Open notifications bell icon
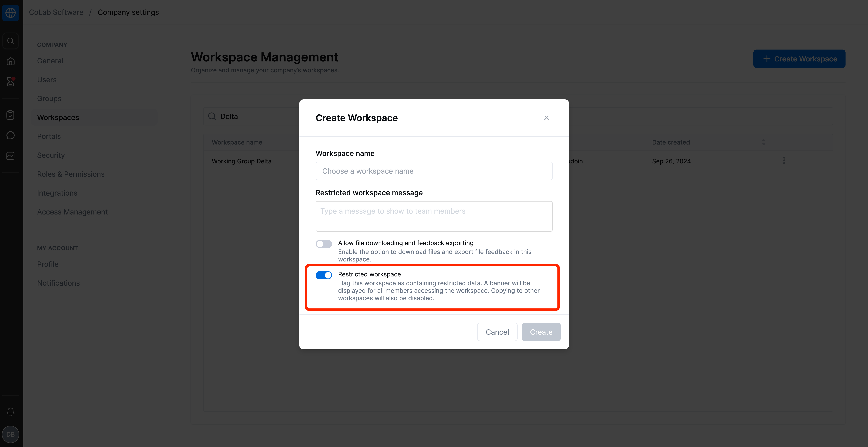 click(x=10, y=412)
